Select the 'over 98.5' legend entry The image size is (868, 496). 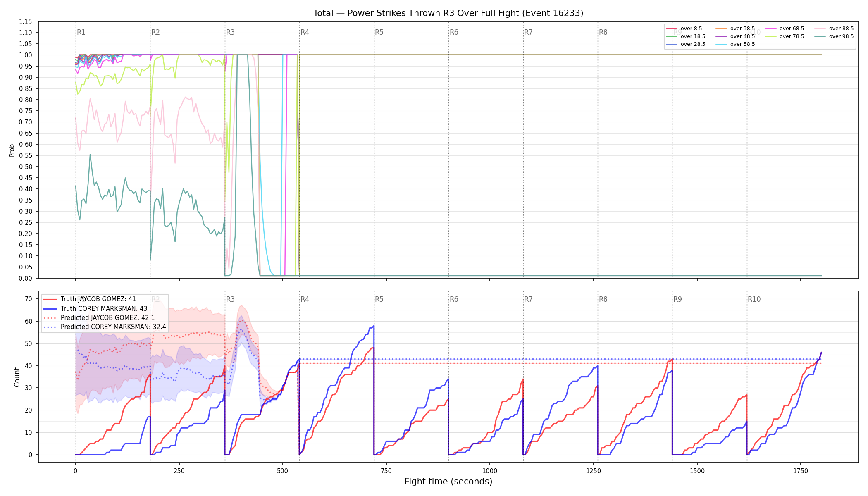834,36
